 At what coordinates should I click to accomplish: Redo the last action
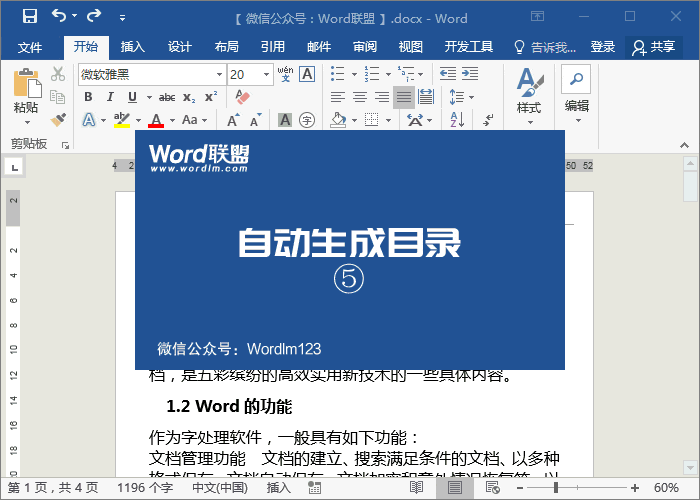(94, 16)
